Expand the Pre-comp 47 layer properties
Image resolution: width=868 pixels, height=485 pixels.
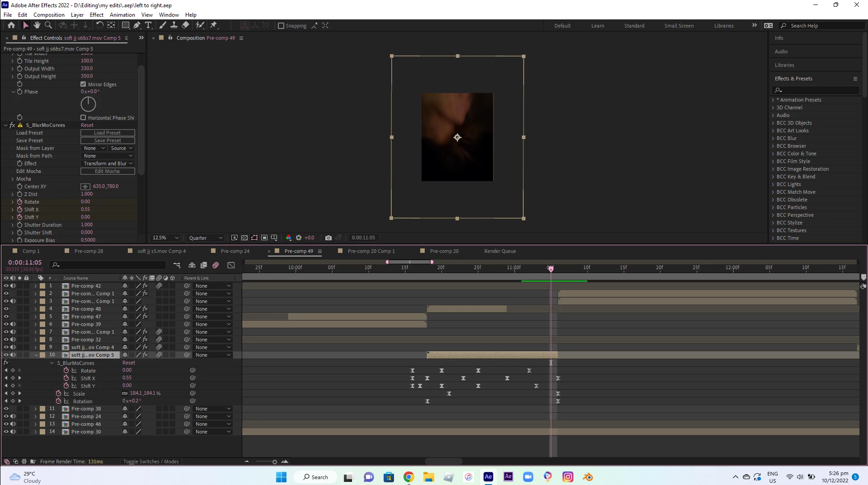(x=35, y=317)
